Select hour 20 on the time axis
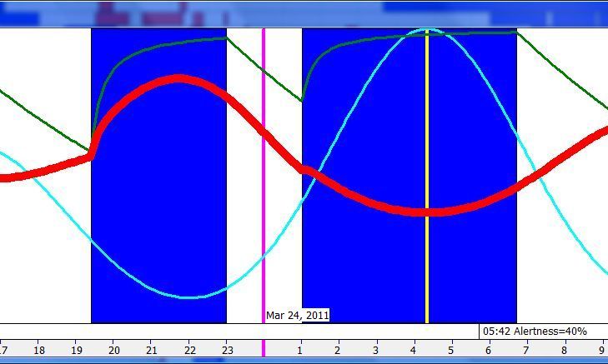Screen dimensions: 608x364 click(x=114, y=351)
